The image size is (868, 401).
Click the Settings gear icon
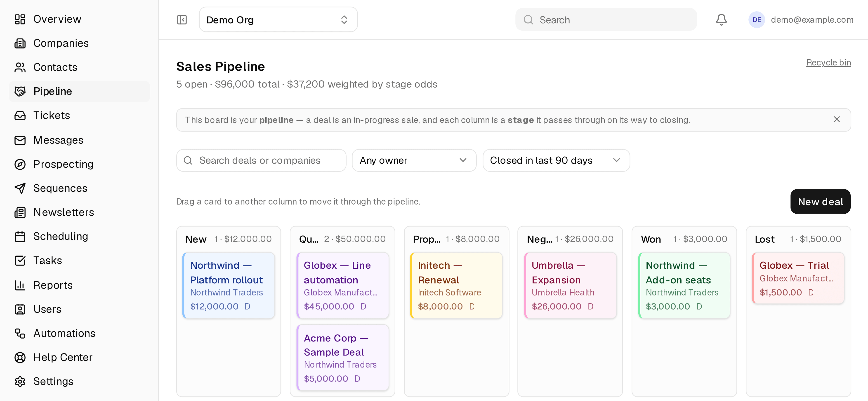pyautogui.click(x=20, y=382)
